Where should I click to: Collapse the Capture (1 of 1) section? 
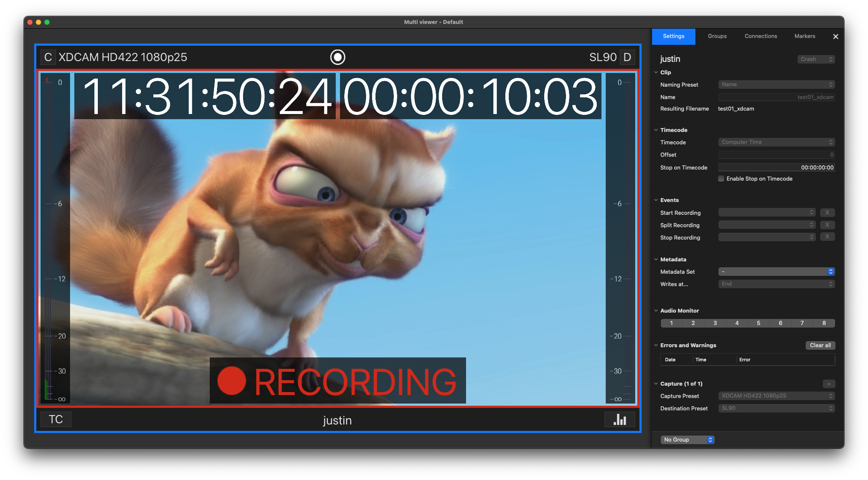pyautogui.click(x=656, y=384)
